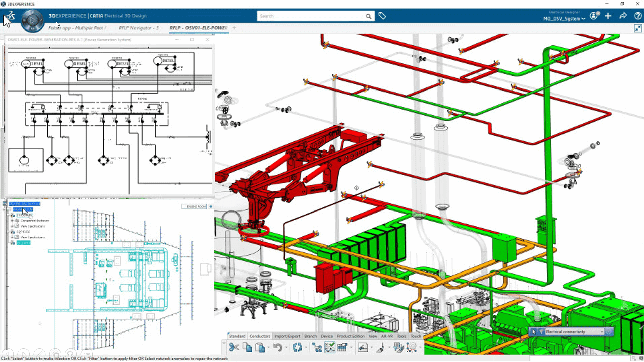Click the Update refresh cycle icon
Viewport: 644px width, 362px height.
tap(297, 347)
